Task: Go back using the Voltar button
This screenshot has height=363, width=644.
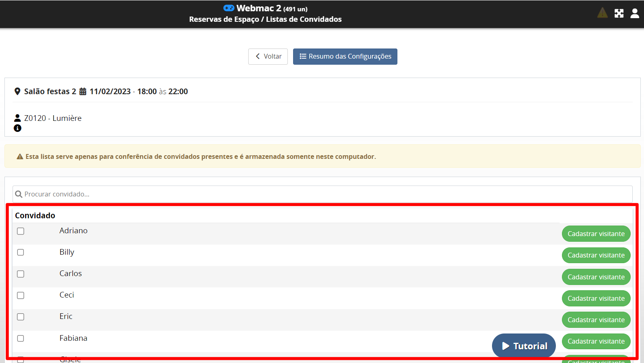Action: pyautogui.click(x=268, y=57)
